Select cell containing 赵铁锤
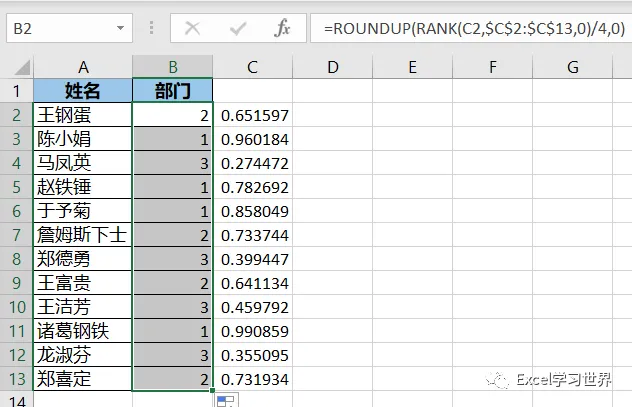 (x=83, y=187)
